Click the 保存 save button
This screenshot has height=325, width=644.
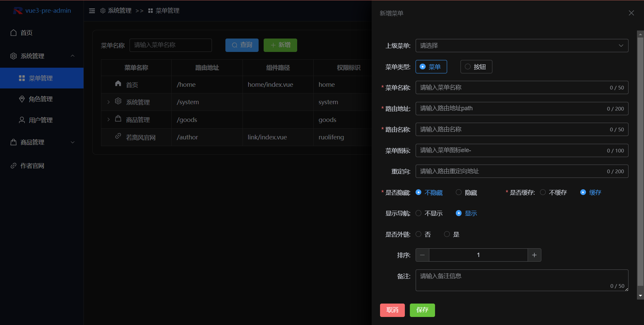(422, 310)
